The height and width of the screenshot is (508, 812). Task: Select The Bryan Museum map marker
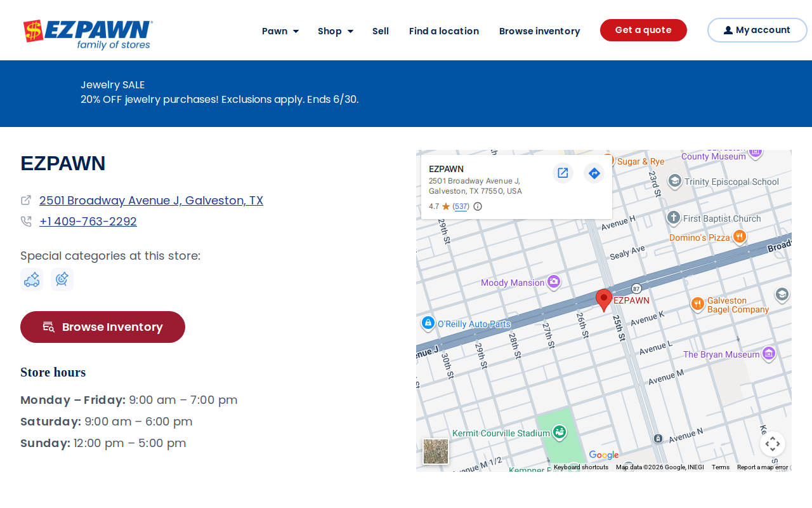(768, 353)
